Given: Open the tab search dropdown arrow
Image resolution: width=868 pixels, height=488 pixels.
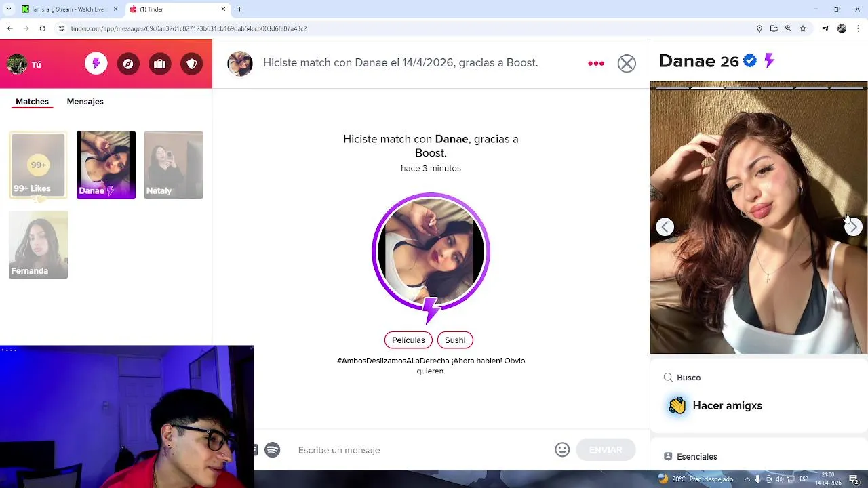Looking at the screenshot, I should [9, 9].
